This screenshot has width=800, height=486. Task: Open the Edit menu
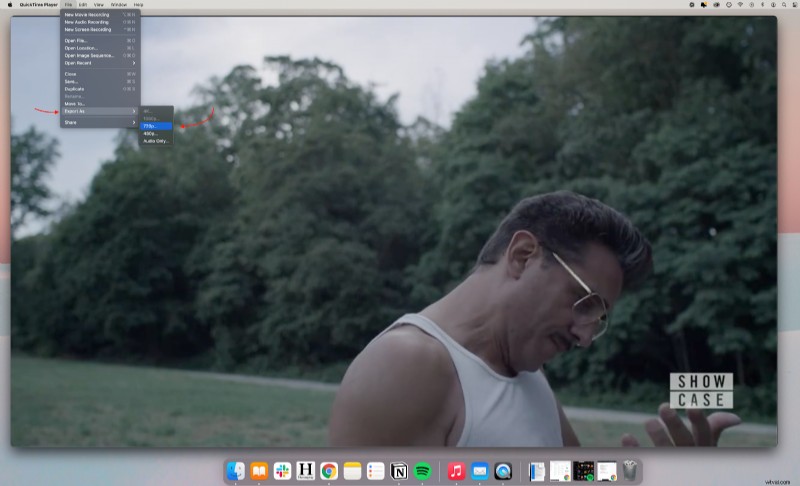(x=83, y=5)
